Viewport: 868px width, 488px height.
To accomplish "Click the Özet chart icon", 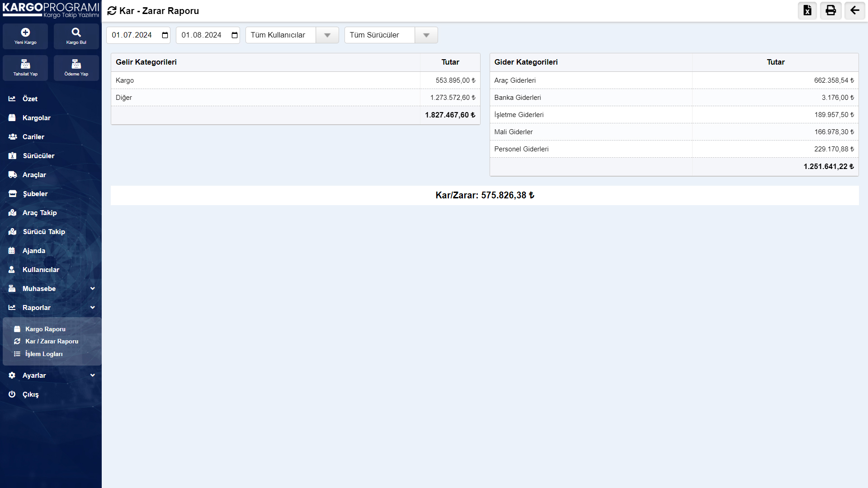I will click(x=12, y=99).
